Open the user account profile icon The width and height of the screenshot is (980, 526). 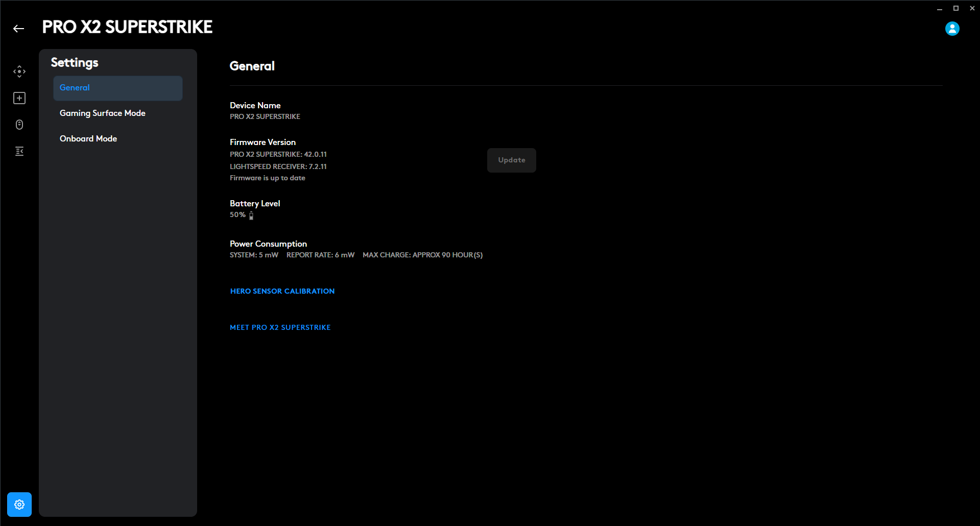pyautogui.click(x=952, y=29)
